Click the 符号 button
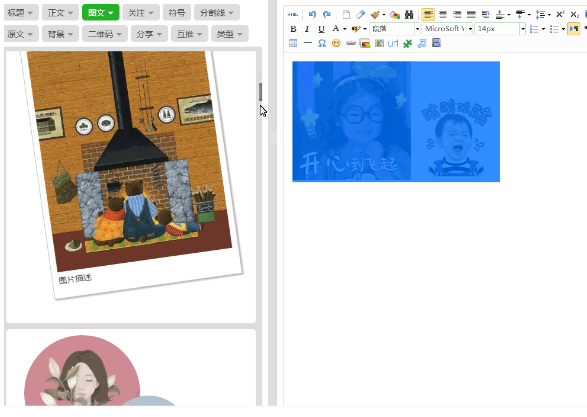Image resolution: width=587 pixels, height=417 pixels. (x=177, y=13)
